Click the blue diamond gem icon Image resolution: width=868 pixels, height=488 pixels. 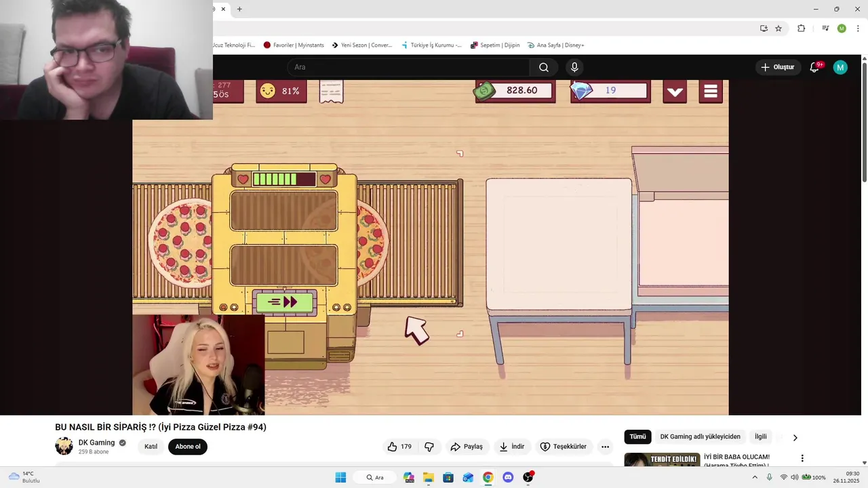click(581, 91)
